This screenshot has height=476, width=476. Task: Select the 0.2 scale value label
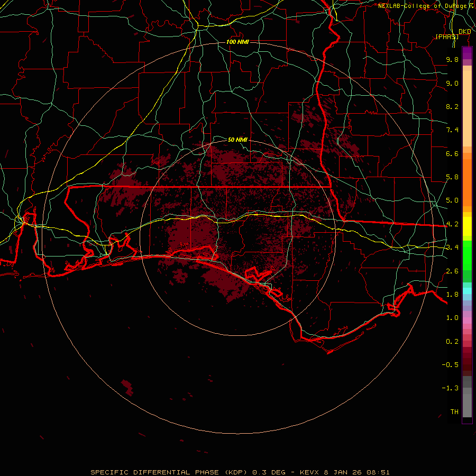[452, 342]
